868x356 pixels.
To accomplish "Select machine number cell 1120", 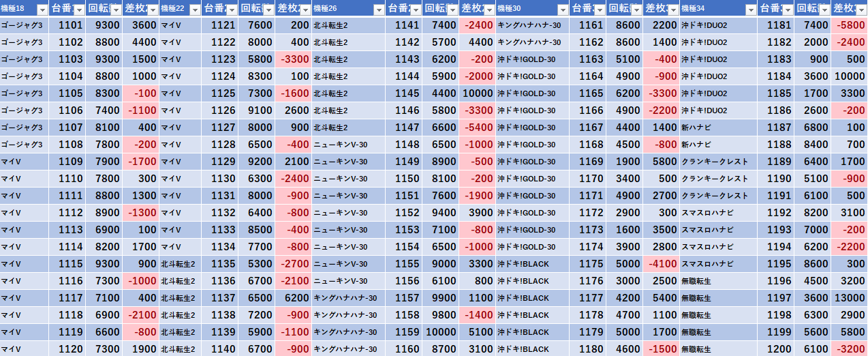I will (67, 348).
